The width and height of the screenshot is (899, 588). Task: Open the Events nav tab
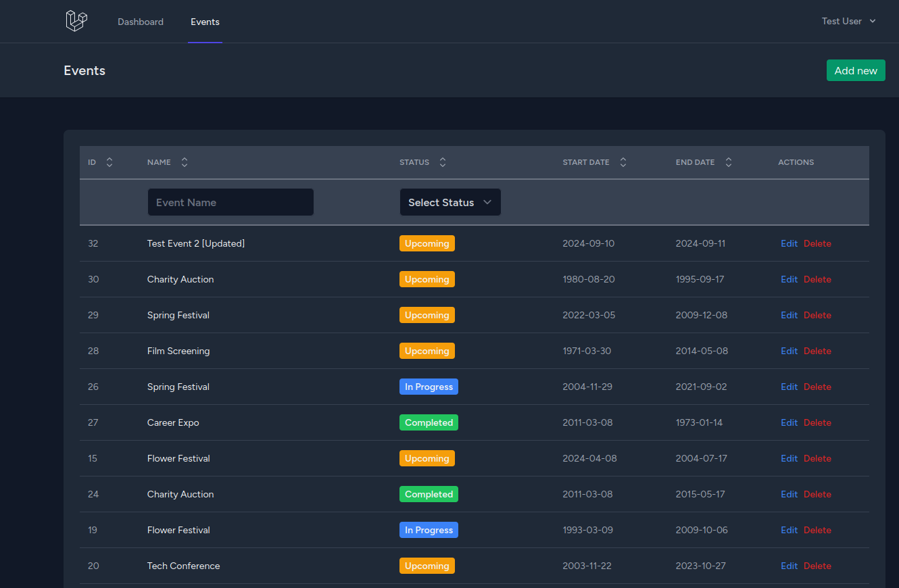click(x=205, y=22)
